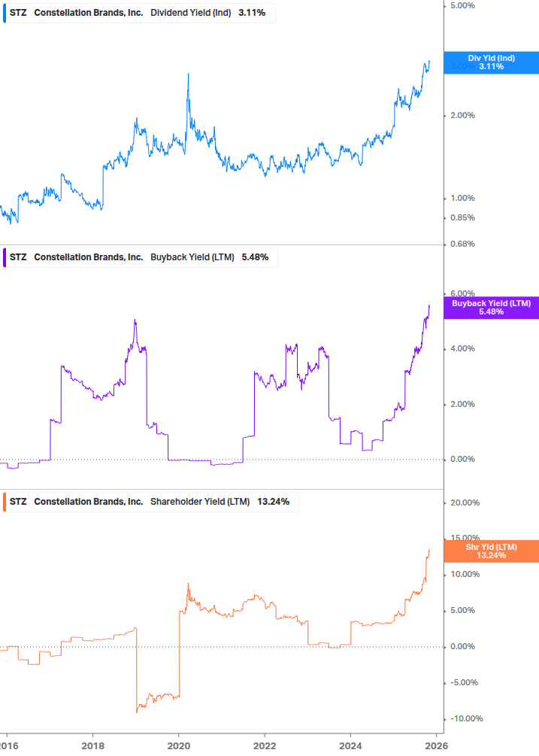Click the 5.00% tick at top of dividend axis
The height and width of the screenshot is (756, 539).
(462, 6)
